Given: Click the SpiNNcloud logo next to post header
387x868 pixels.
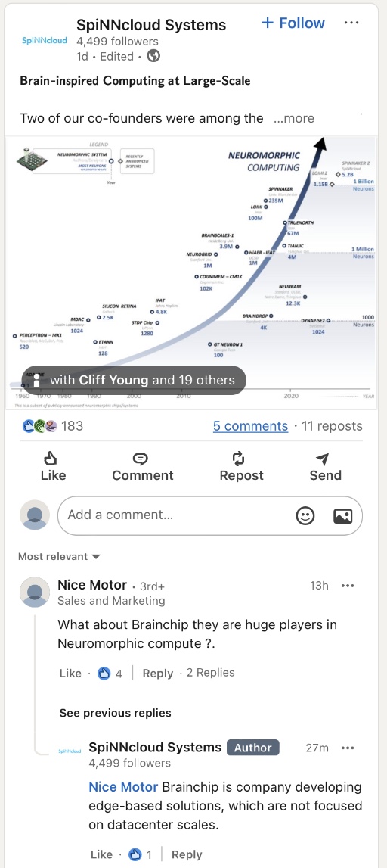Looking at the screenshot, I should coord(45,40).
